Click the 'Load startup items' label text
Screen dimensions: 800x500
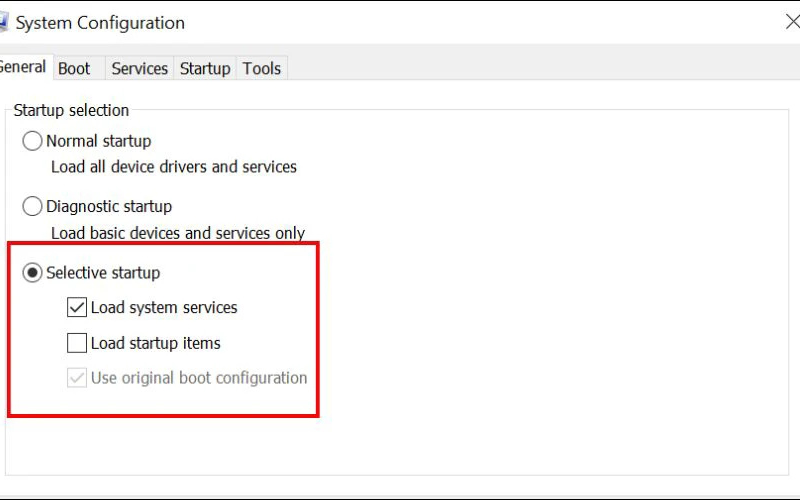[155, 343]
